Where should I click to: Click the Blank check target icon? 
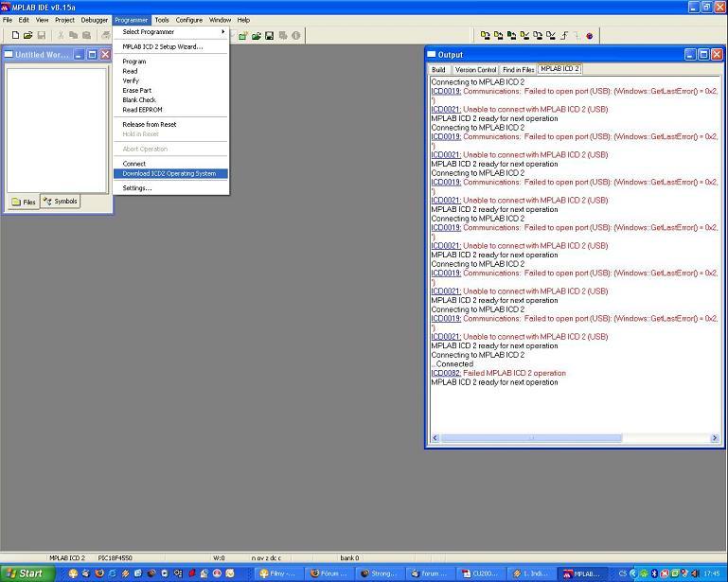click(551, 35)
